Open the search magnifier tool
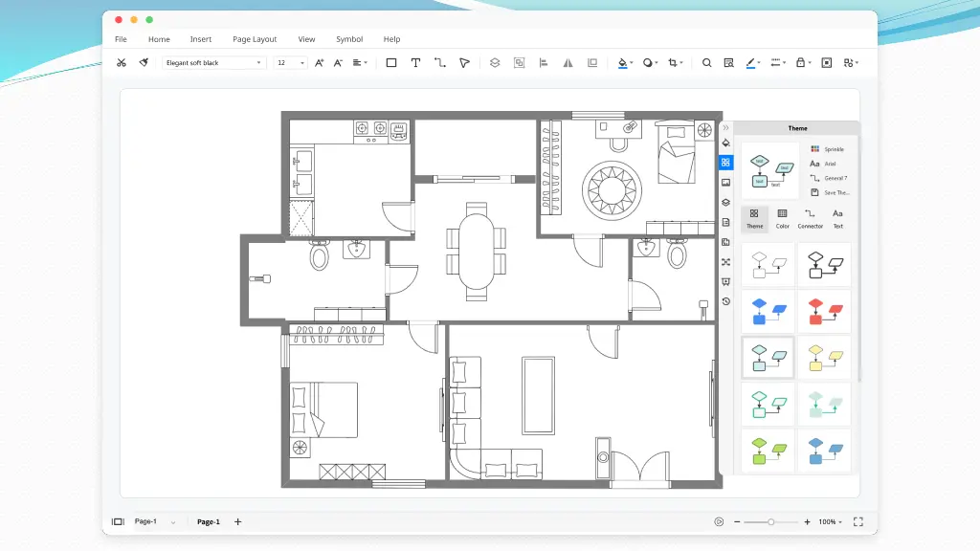This screenshot has width=980, height=551. tap(706, 63)
